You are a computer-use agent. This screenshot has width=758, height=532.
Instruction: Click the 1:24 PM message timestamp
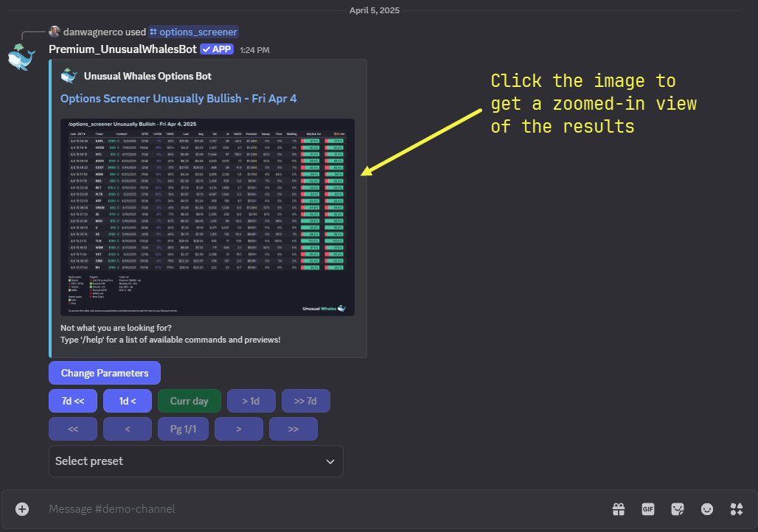pos(255,50)
